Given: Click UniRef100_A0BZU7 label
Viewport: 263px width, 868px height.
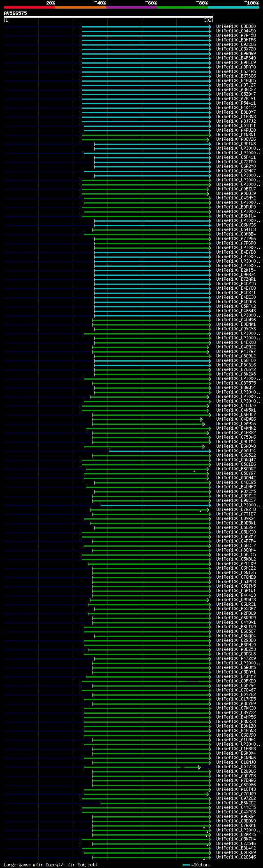Looking at the screenshot, I should [x=236, y=189].
